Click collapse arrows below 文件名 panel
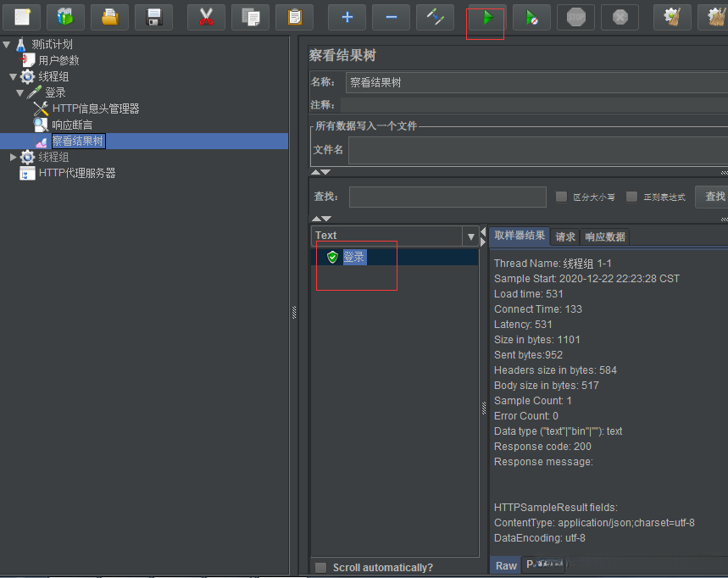This screenshot has height=578, width=728. [321, 172]
